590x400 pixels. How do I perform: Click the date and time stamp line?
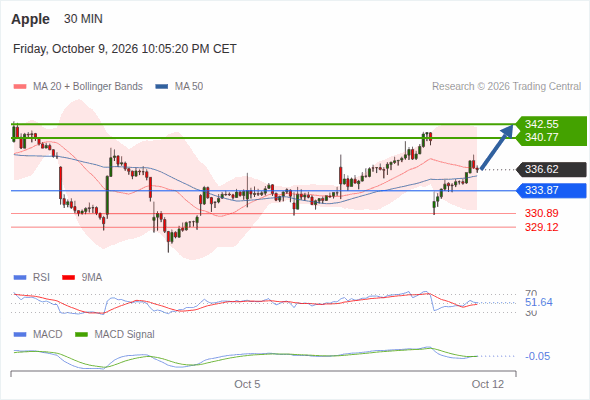[125, 49]
